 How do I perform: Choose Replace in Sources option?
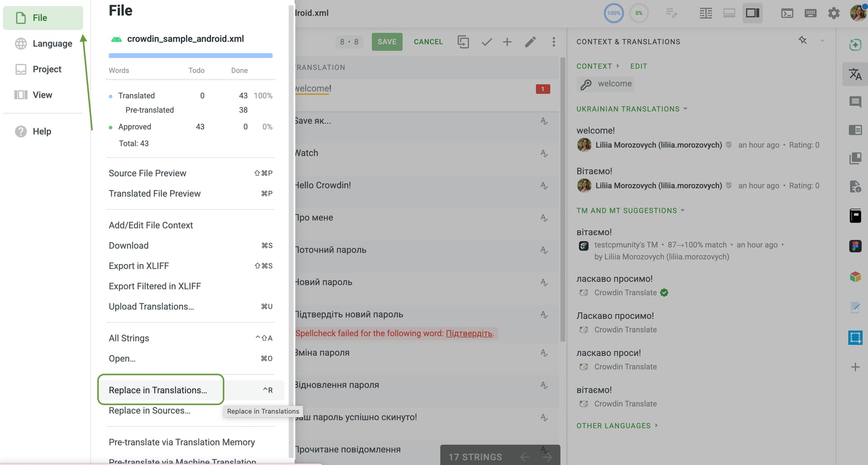click(149, 410)
